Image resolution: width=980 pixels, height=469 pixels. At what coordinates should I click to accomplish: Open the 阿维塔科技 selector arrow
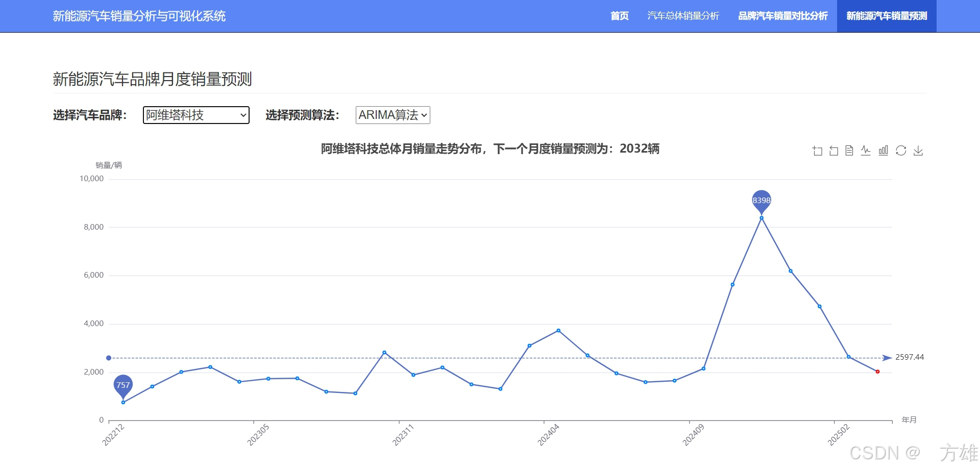[x=243, y=115]
